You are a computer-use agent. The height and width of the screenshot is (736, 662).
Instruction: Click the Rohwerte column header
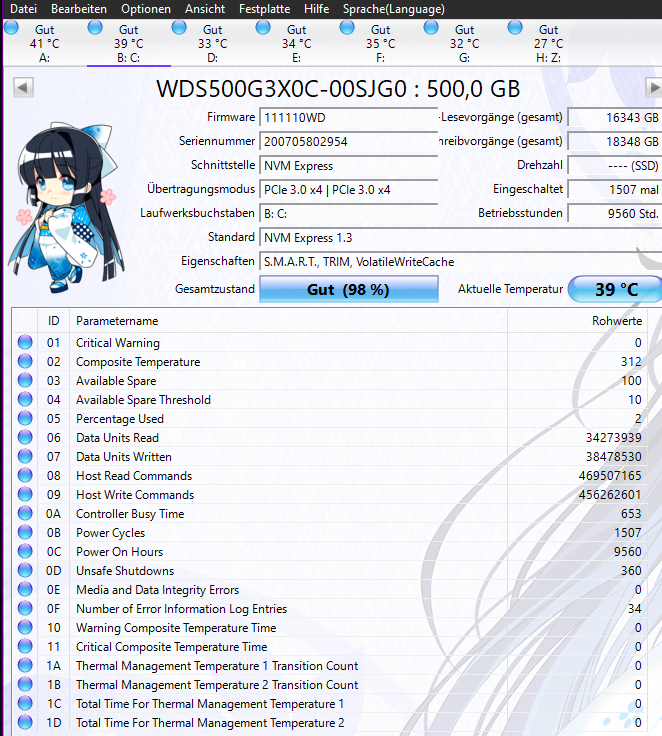tap(577, 321)
